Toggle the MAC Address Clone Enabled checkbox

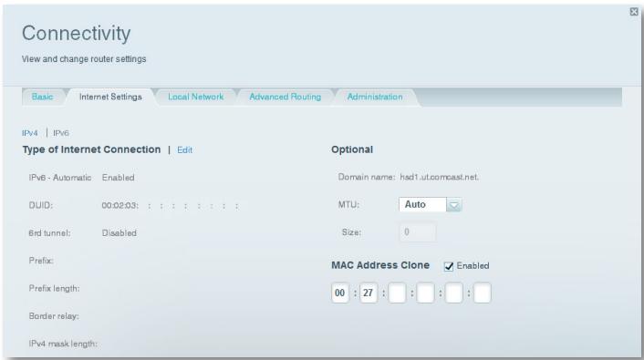(449, 266)
